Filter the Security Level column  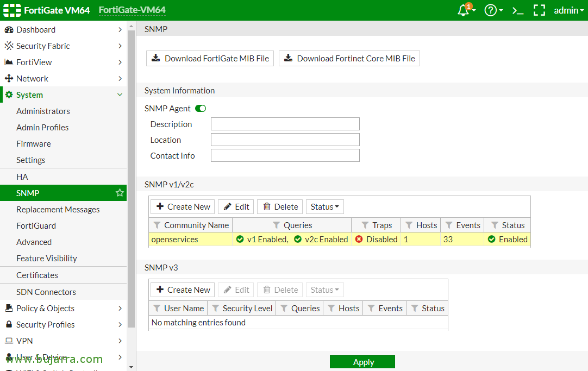pyautogui.click(x=216, y=309)
